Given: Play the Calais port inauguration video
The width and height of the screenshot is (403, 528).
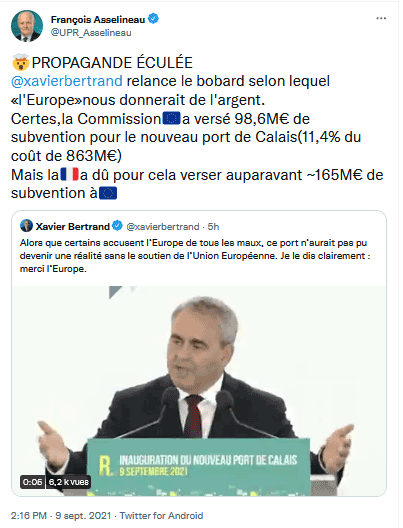Looking at the screenshot, I should 199,391.
